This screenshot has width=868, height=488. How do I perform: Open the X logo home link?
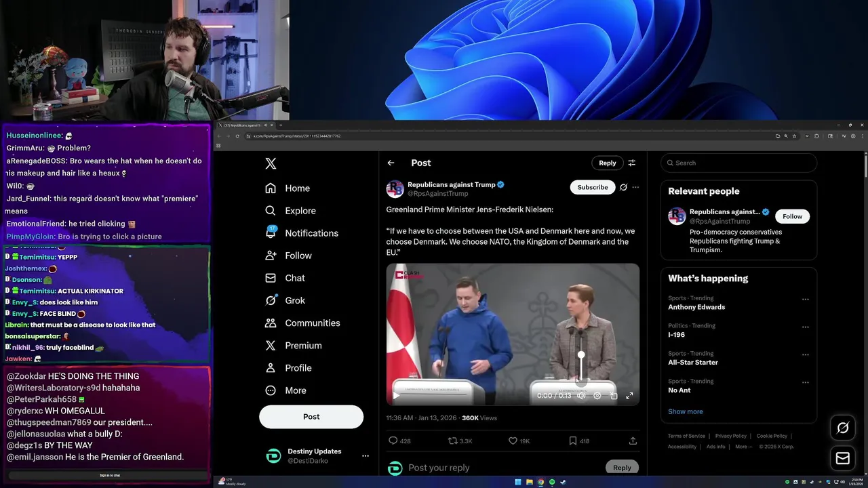(271, 163)
